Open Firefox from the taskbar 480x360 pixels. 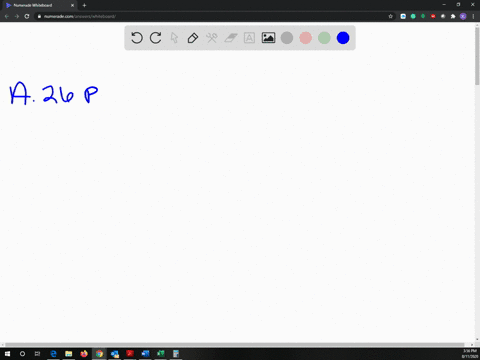pos(84,354)
